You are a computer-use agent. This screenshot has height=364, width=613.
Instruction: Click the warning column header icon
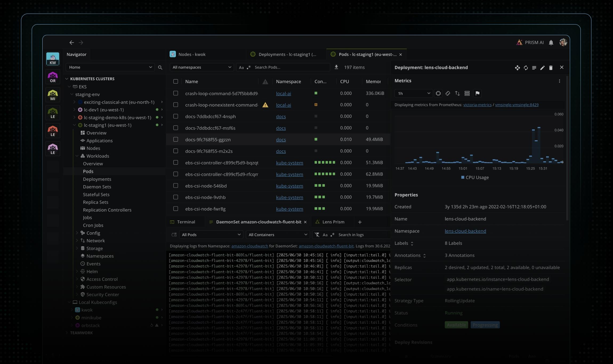click(265, 82)
